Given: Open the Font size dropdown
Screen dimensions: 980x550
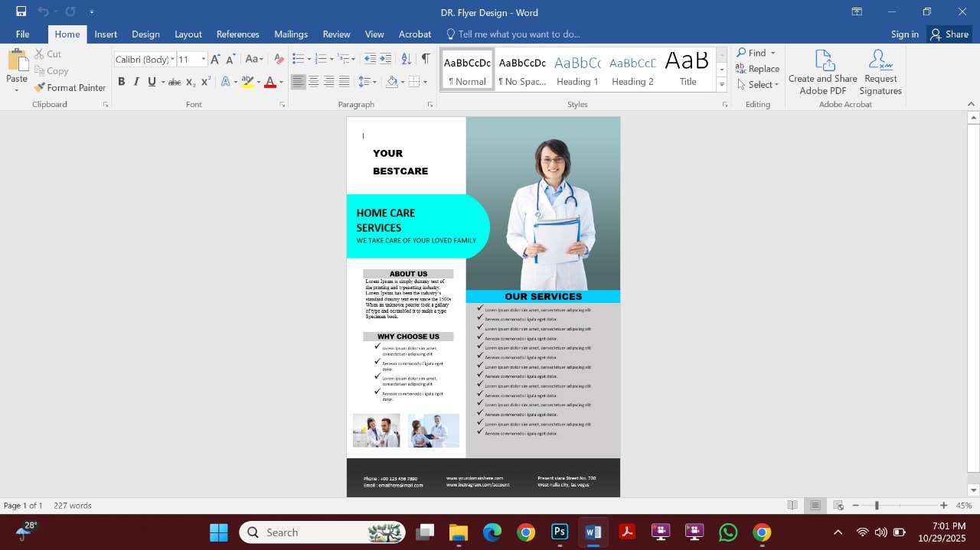Looking at the screenshot, I should pos(202,59).
